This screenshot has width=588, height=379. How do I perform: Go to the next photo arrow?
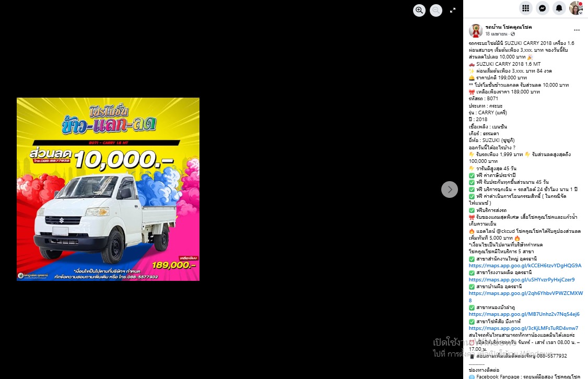coord(449,189)
